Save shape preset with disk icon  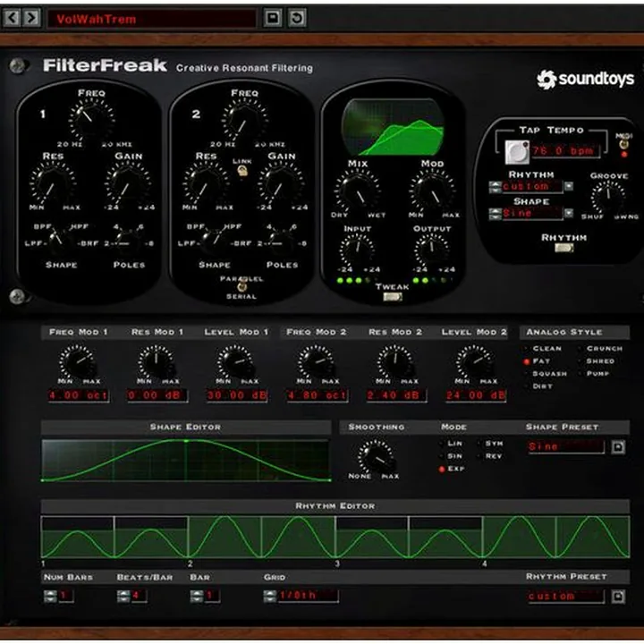(x=618, y=447)
